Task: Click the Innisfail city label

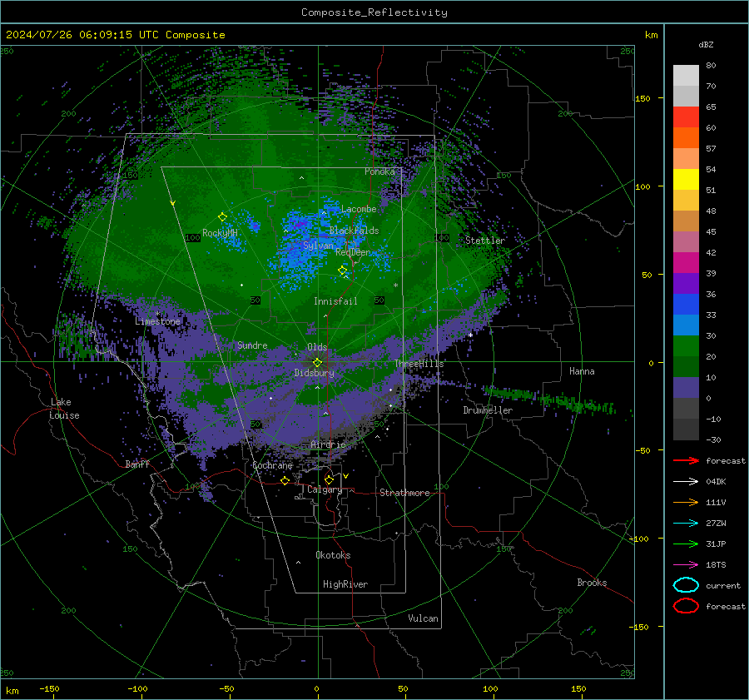Action: click(x=335, y=301)
